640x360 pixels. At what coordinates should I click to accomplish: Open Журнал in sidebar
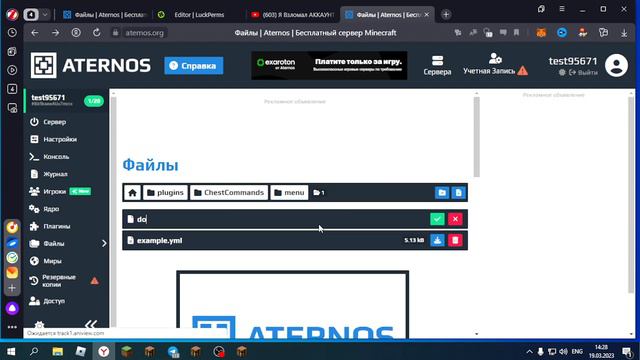click(x=55, y=174)
